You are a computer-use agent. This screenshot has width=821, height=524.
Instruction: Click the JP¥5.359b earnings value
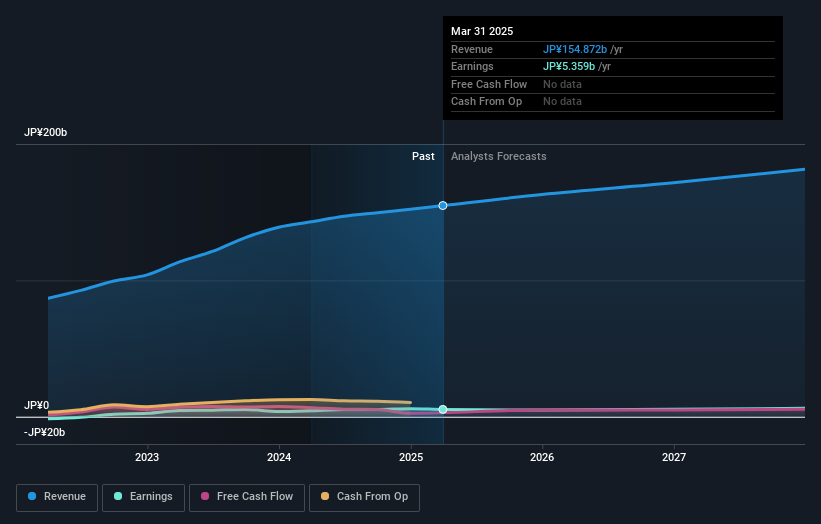point(569,66)
